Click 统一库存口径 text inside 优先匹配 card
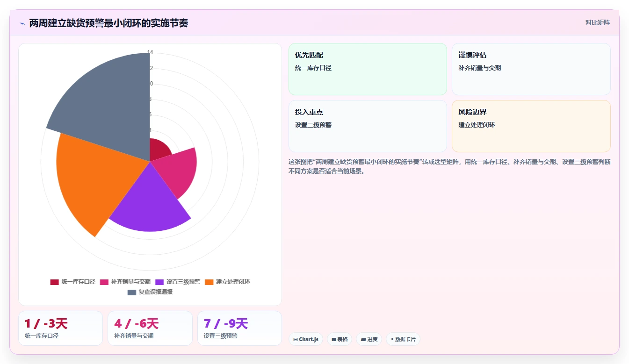629x364 pixels. pyautogui.click(x=313, y=68)
